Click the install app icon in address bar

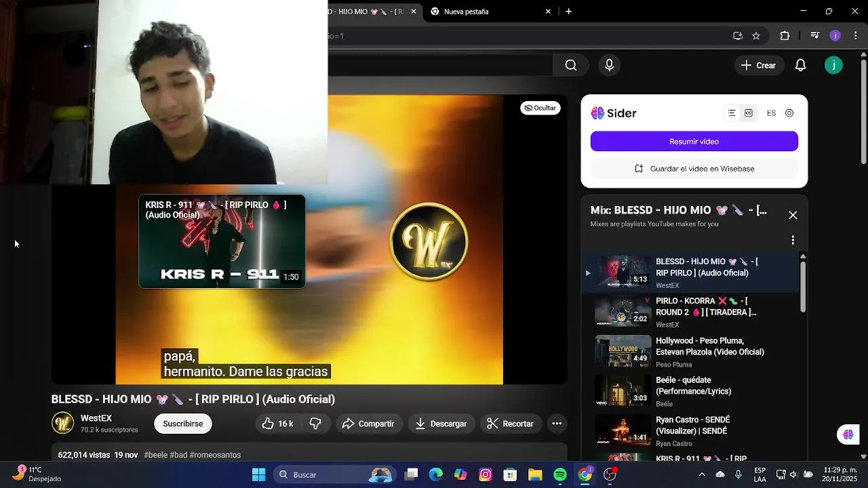click(x=738, y=36)
